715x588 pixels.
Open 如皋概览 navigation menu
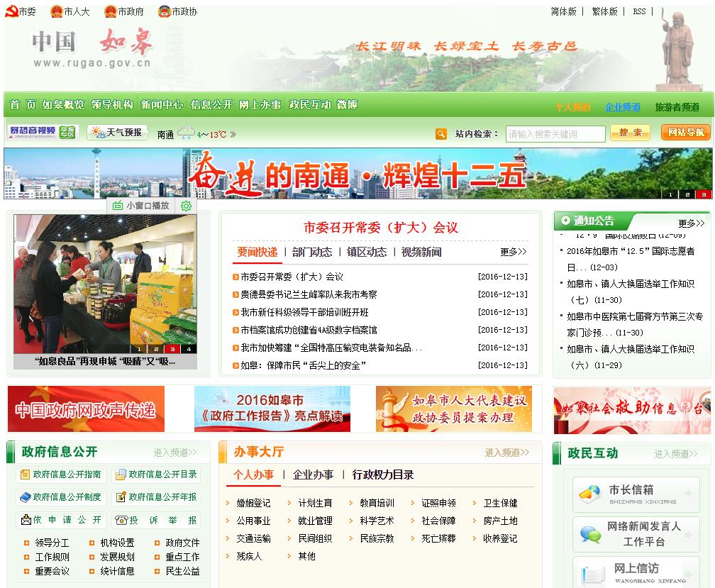63,105
